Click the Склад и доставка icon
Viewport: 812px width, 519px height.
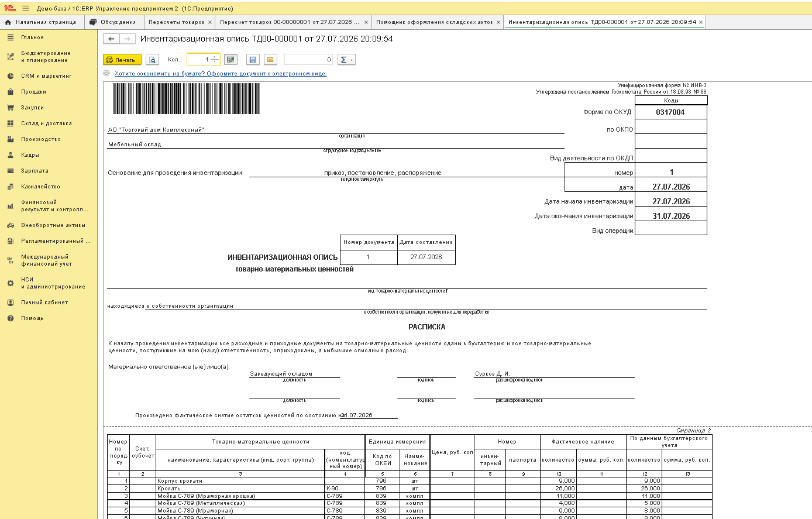click(x=10, y=123)
